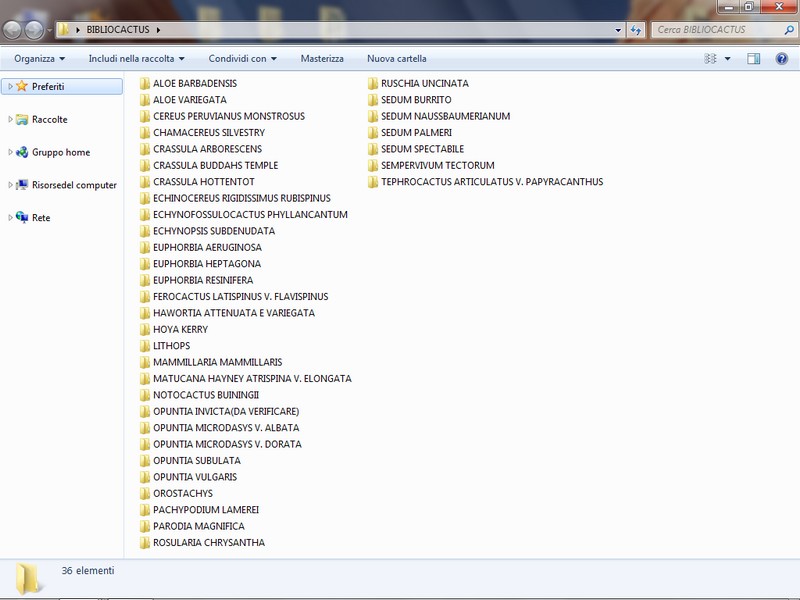Open the help question mark icon
Image resolution: width=800 pixels, height=600 pixels.
click(782, 59)
